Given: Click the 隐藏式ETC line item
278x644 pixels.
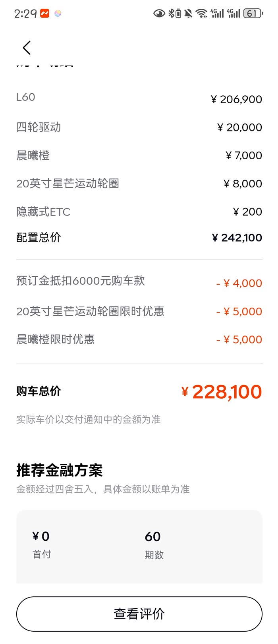Looking at the screenshot, I should 139,212.
